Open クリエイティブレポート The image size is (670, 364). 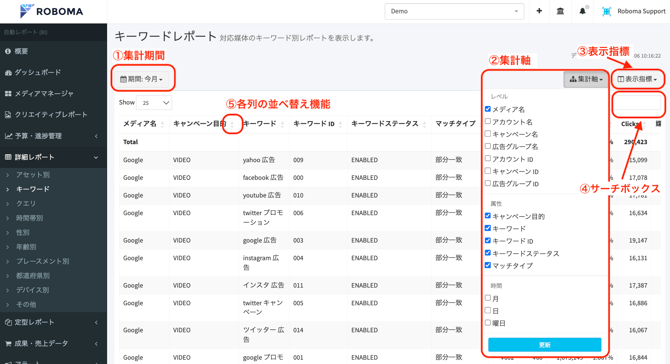click(x=46, y=114)
